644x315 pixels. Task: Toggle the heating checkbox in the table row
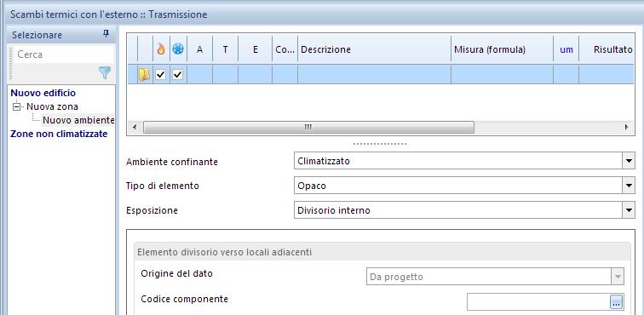161,75
